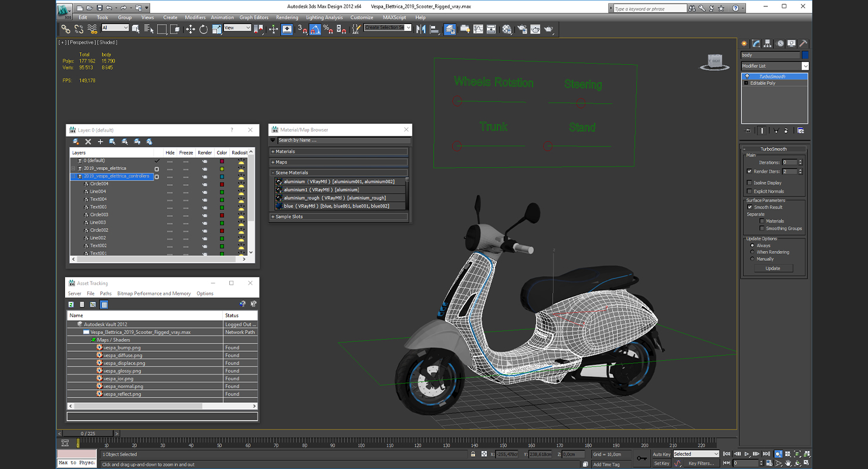Click the Auto Key button
Image resolution: width=868 pixels, height=469 pixels.
click(661, 454)
